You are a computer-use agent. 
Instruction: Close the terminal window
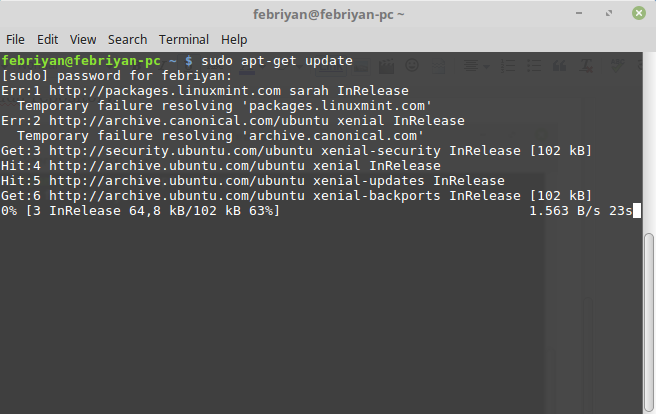click(x=639, y=14)
